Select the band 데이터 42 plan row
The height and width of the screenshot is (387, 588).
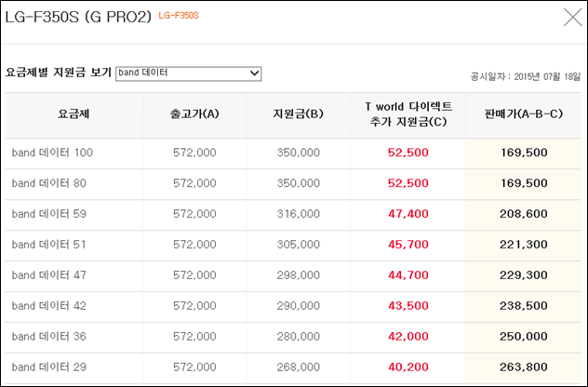coord(293,306)
